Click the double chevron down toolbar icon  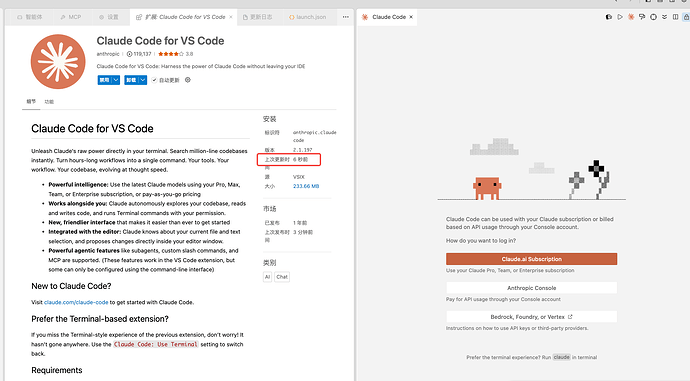(x=664, y=17)
